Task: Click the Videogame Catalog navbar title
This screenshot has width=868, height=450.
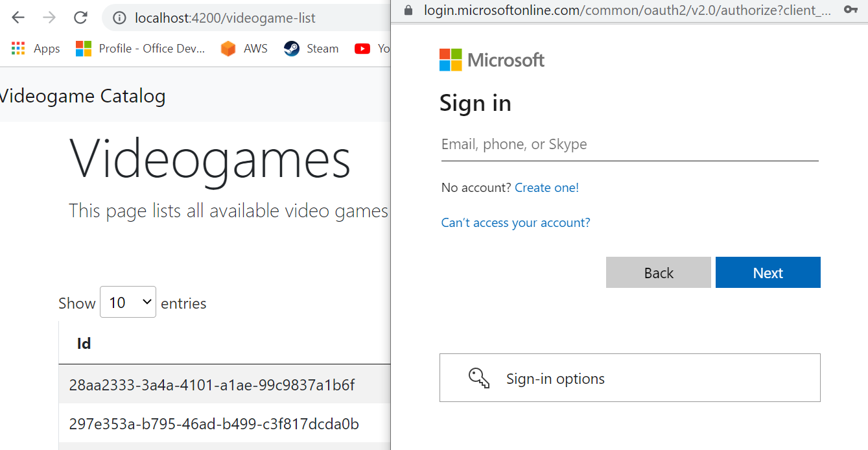Action: coord(82,97)
